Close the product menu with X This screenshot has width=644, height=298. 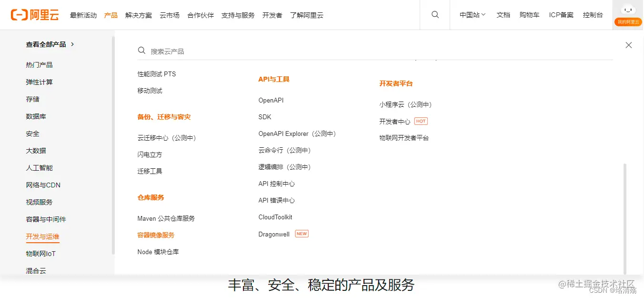[x=629, y=45]
